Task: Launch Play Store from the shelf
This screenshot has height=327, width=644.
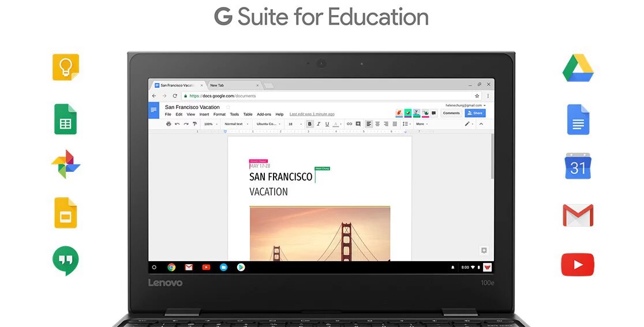Action: [x=241, y=267]
